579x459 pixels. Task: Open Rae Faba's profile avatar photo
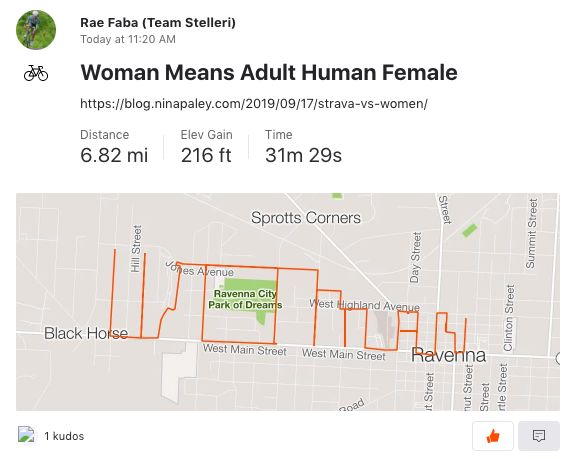tap(36, 30)
